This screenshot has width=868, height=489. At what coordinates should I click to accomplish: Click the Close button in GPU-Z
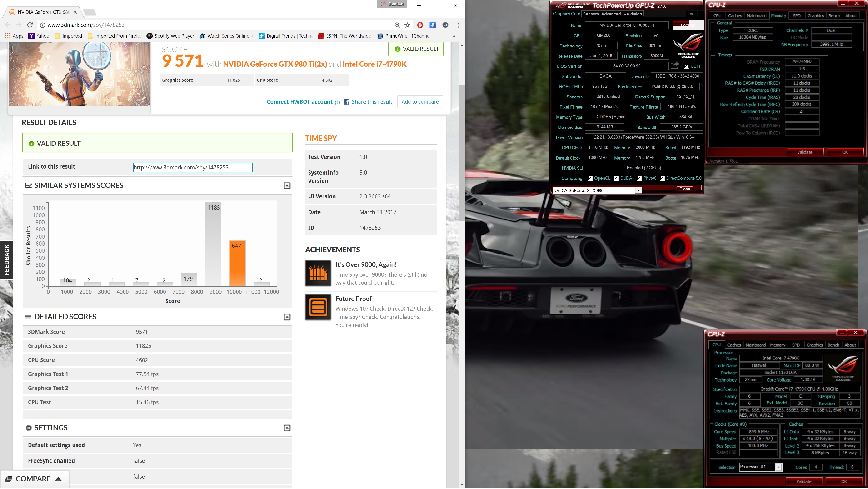coord(684,189)
